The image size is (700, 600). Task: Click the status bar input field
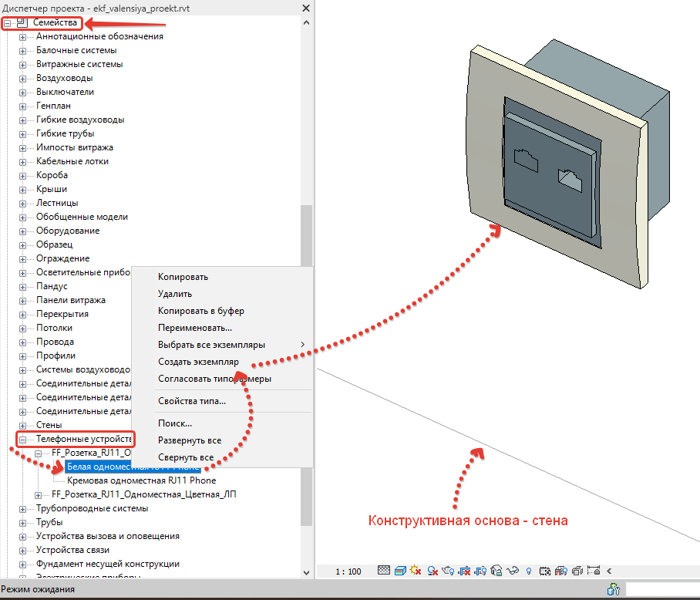click(x=661, y=590)
